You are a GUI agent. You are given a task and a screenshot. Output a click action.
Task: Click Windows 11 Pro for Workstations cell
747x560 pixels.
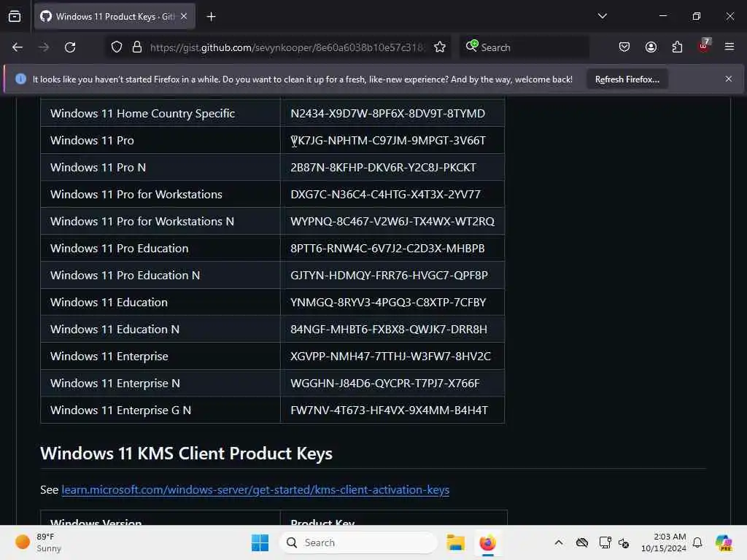pyautogui.click(x=160, y=194)
